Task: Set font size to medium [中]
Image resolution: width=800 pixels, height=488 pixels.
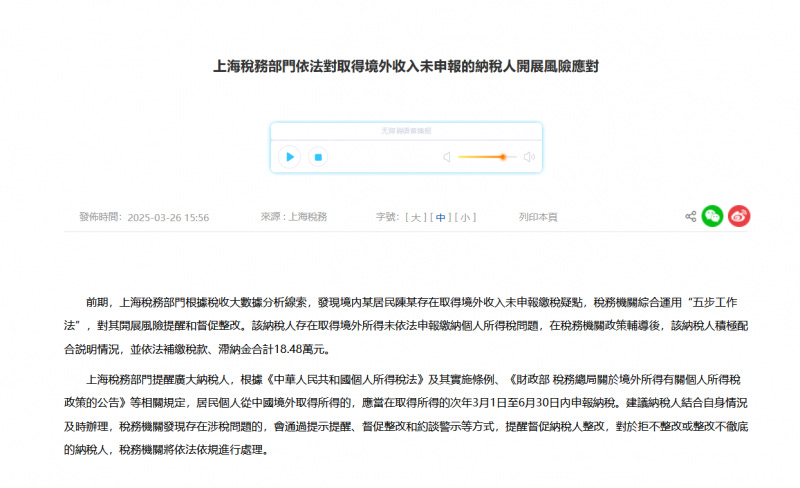Action: pos(440,217)
